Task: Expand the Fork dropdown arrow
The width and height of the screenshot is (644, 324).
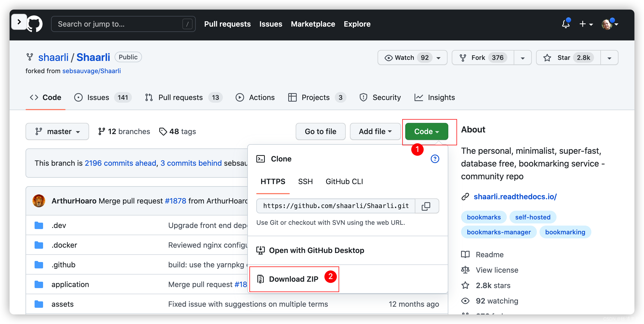Action: pos(522,58)
